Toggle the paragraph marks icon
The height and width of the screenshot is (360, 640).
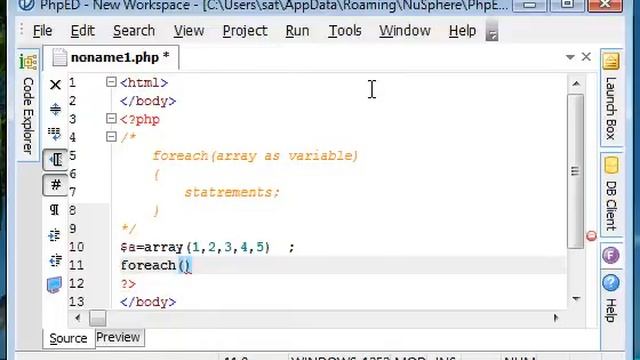(54, 209)
